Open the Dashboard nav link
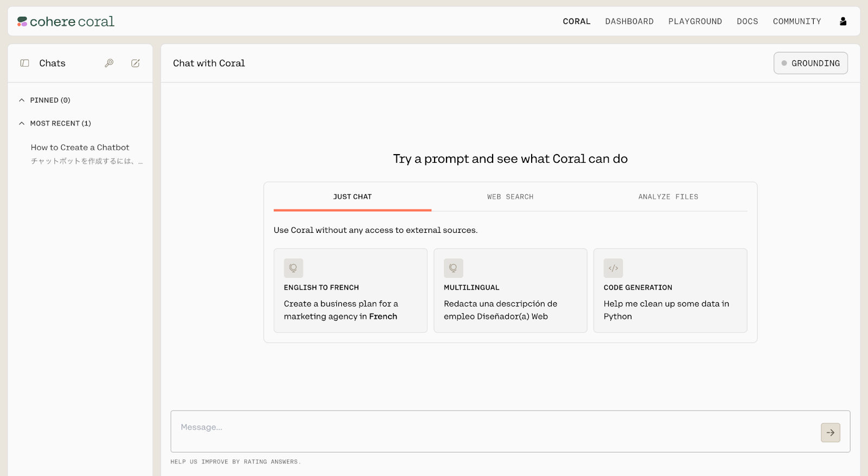The image size is (868, 476). tap(629, 22)
